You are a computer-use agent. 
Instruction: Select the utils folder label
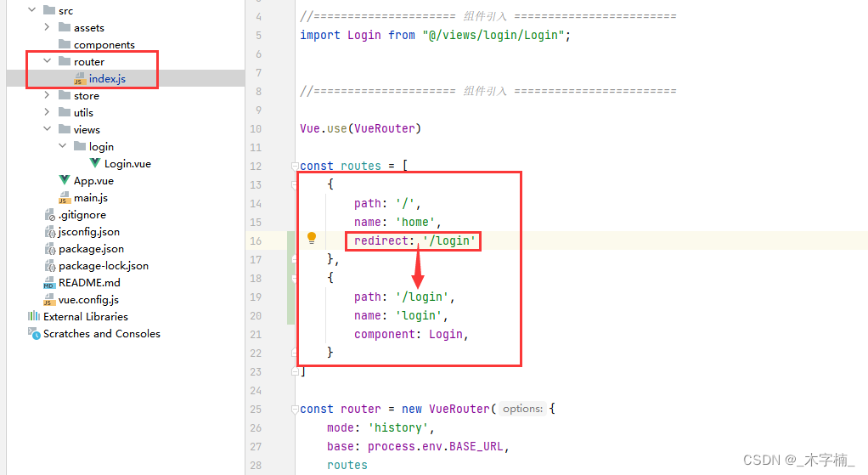click(x=83, y=113)
